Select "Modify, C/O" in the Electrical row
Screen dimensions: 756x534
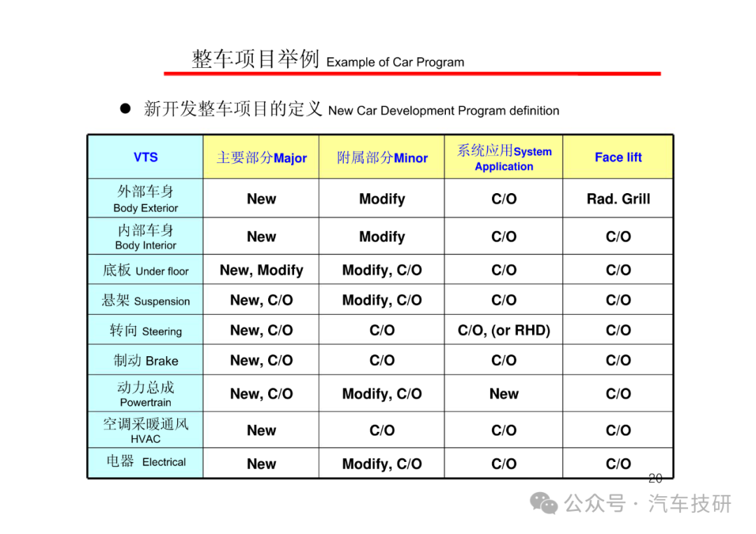coord(382,463)
